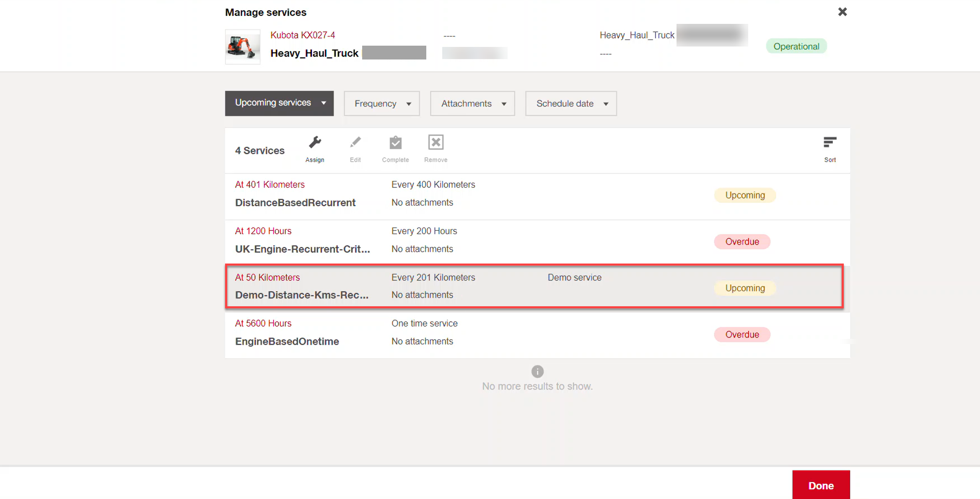Click the info icon above no more results
This screenshot has width=980, height=499.
coord(537,371)
